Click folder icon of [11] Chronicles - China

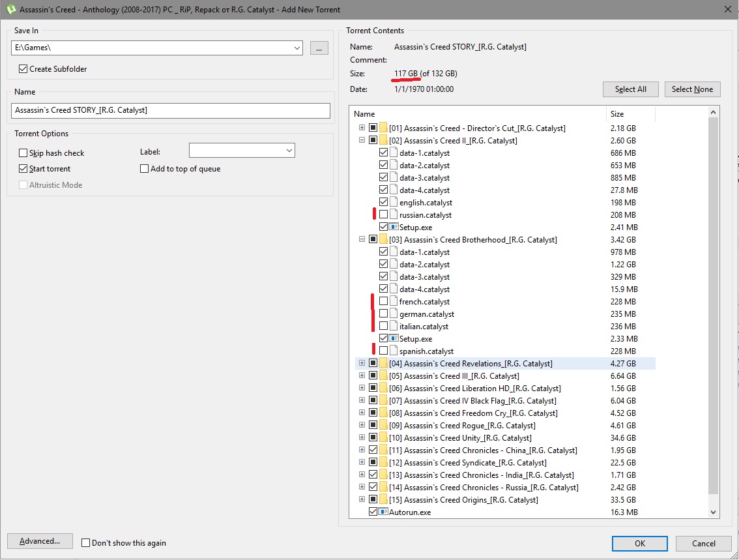(x=383, y=450)
